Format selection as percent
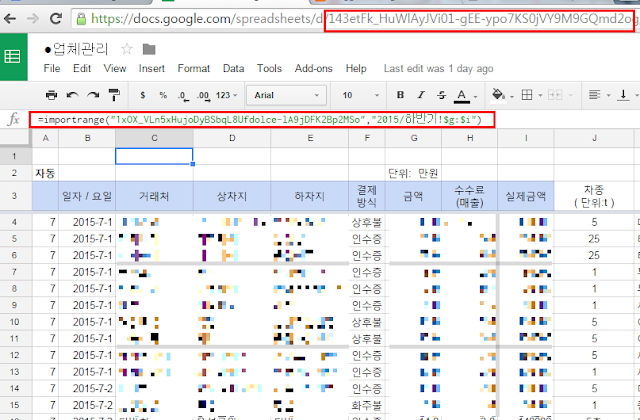The width and height of the screenshot is (640, 420). pyautogui.click(x=163, y=95)
